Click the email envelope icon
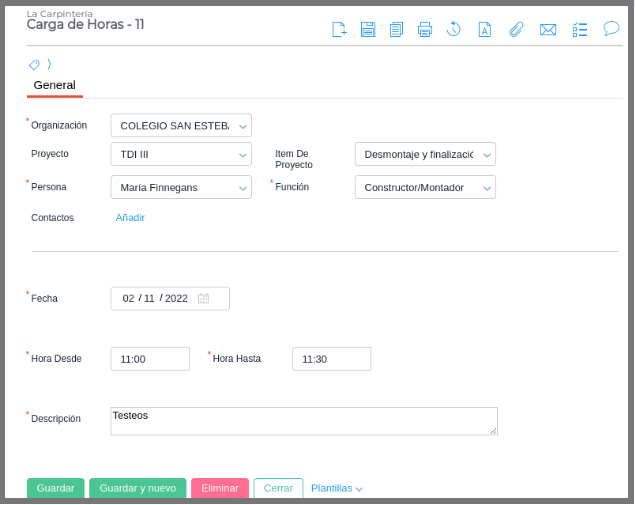The height and width of the screenshot is (505, 635). [548, 29]
